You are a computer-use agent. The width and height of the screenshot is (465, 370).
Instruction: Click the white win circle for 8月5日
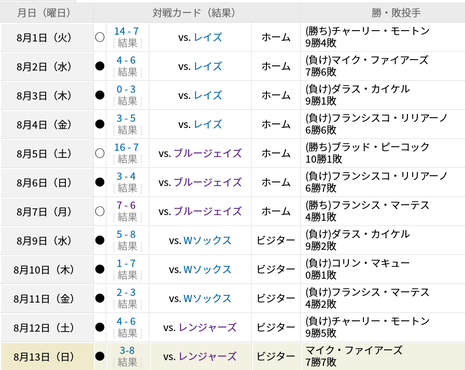[100, 153]
